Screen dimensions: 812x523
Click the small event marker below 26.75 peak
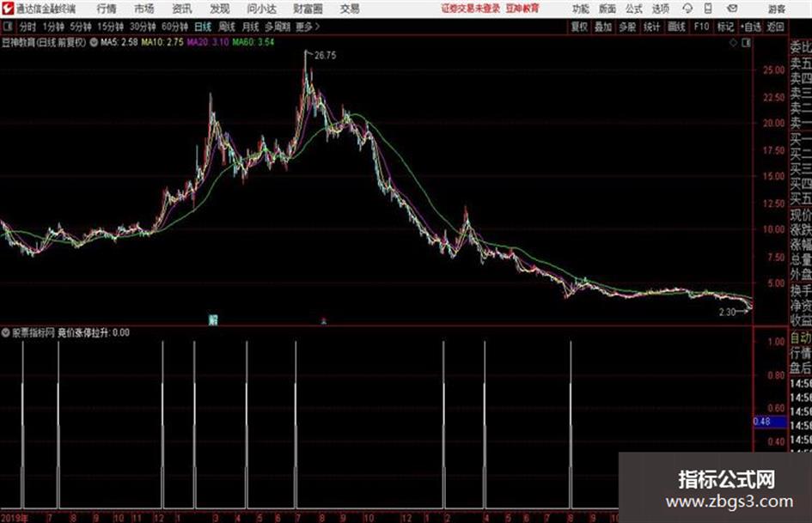[324, 321]
